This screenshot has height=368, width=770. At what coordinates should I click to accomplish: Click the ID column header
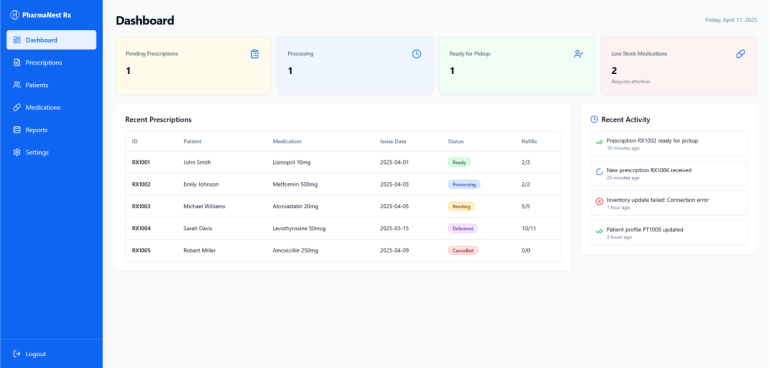[135, 142]
